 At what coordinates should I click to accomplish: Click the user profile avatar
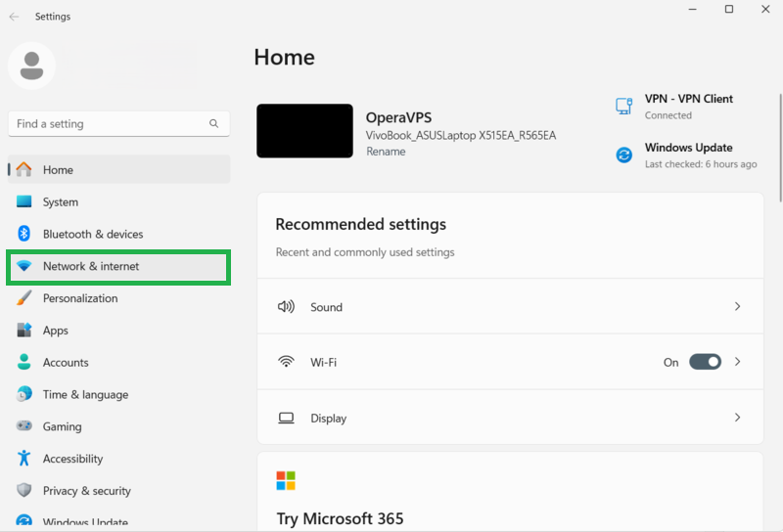[31, 66]
